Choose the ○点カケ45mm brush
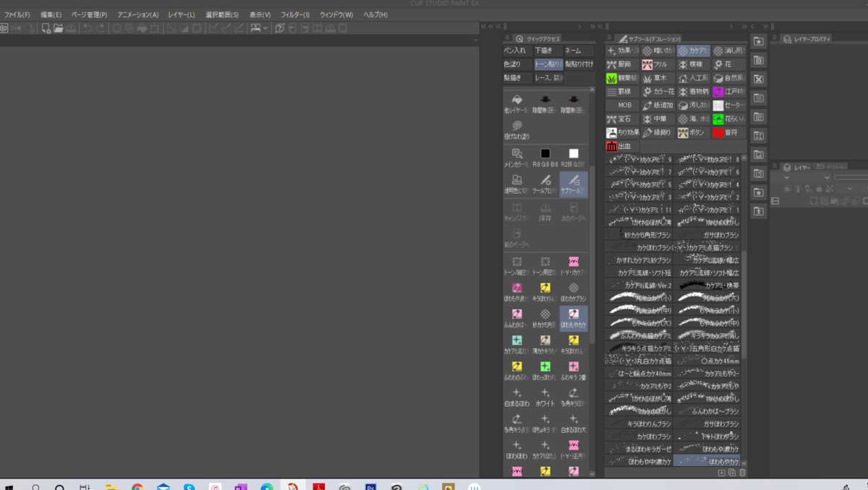This screenshot has width=868, height=490. [x=707, y=361]
